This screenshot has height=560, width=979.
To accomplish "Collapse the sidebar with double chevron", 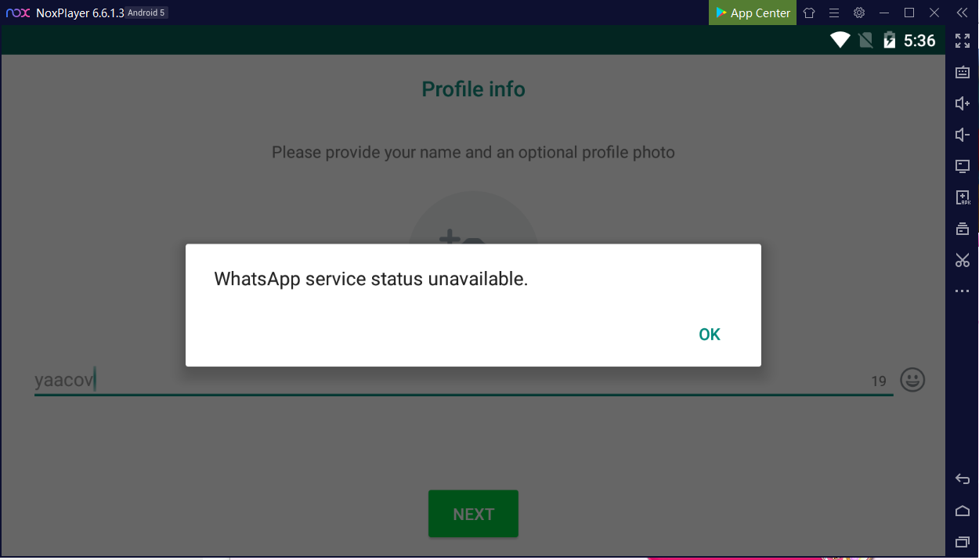I will click(x=963, y=13).
